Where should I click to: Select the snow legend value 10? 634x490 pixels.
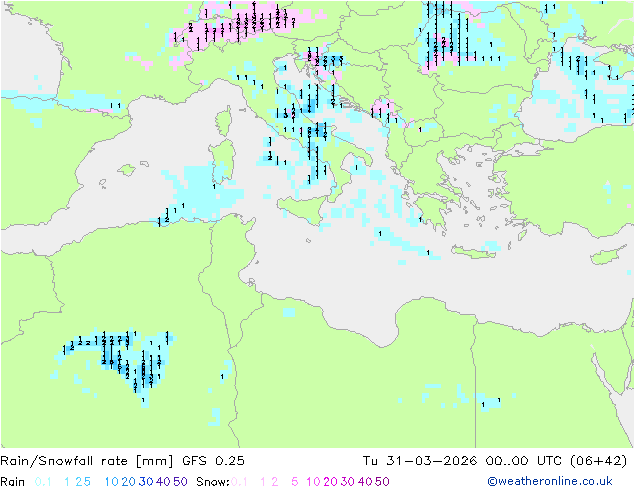point(313,482)
